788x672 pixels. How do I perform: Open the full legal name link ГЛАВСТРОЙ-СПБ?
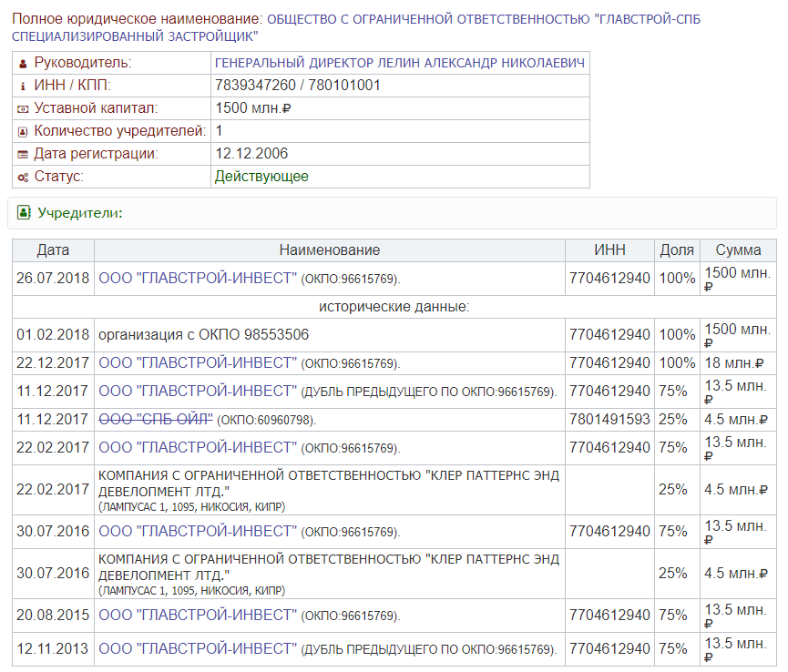click(356, 27)
